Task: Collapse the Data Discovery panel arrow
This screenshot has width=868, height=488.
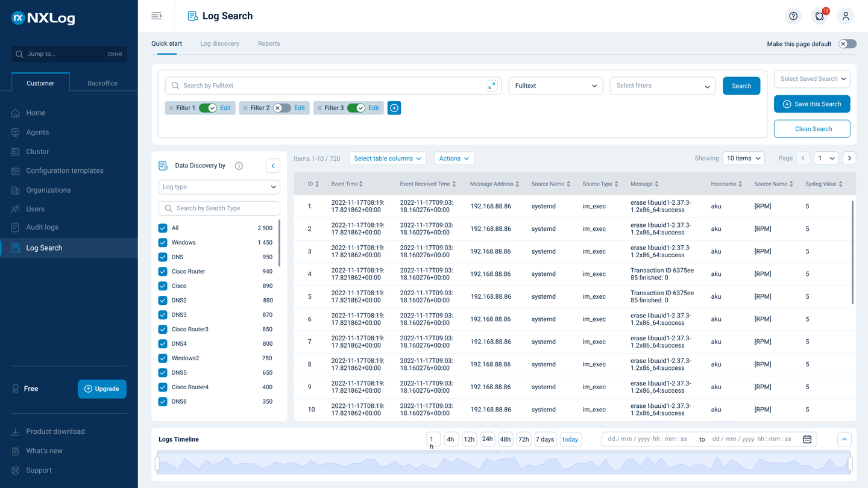Action: click(273, 166)
